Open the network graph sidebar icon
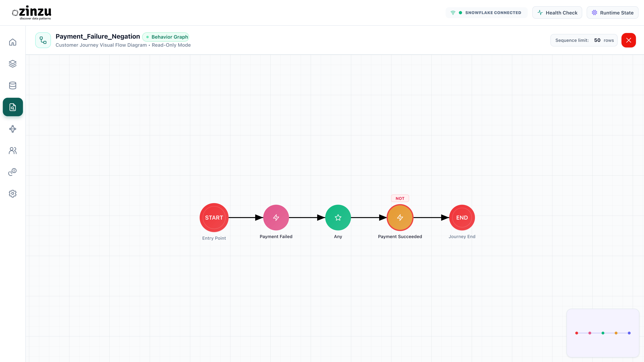The image size is (644, 362). pos(13,129)
